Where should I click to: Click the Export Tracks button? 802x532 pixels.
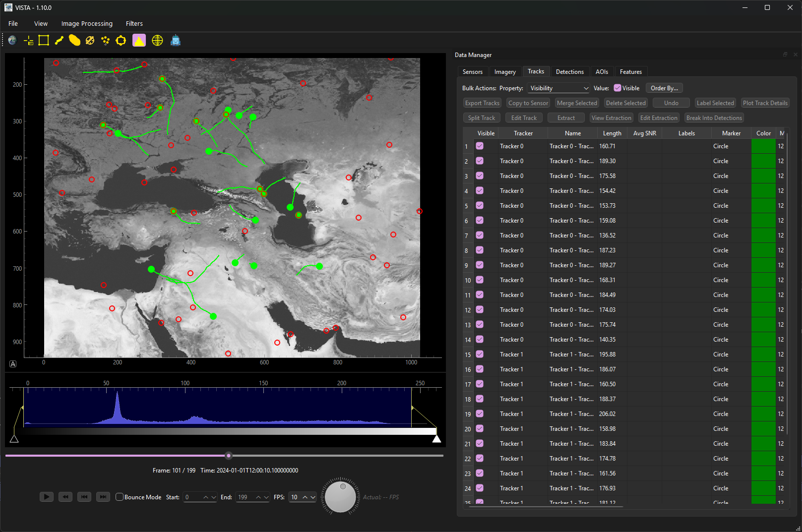click(x=482, y=103)
